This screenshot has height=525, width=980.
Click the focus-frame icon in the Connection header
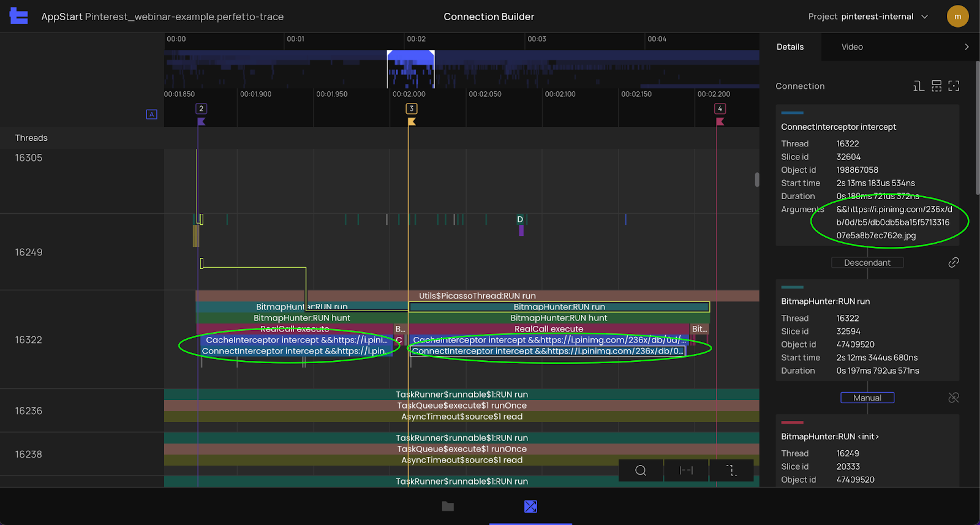coord(954,86)
